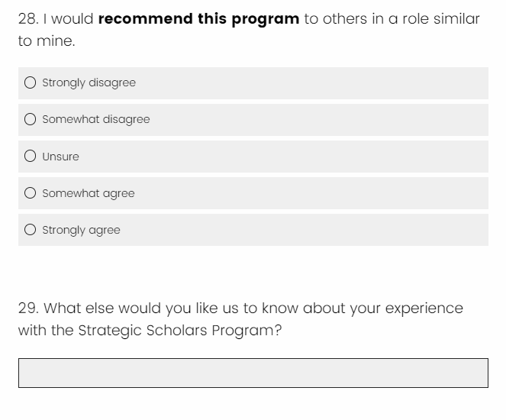Screen dimensions: 506x420
Task: Click the "Somewhat agree" label text
Action: pos(89,193)
